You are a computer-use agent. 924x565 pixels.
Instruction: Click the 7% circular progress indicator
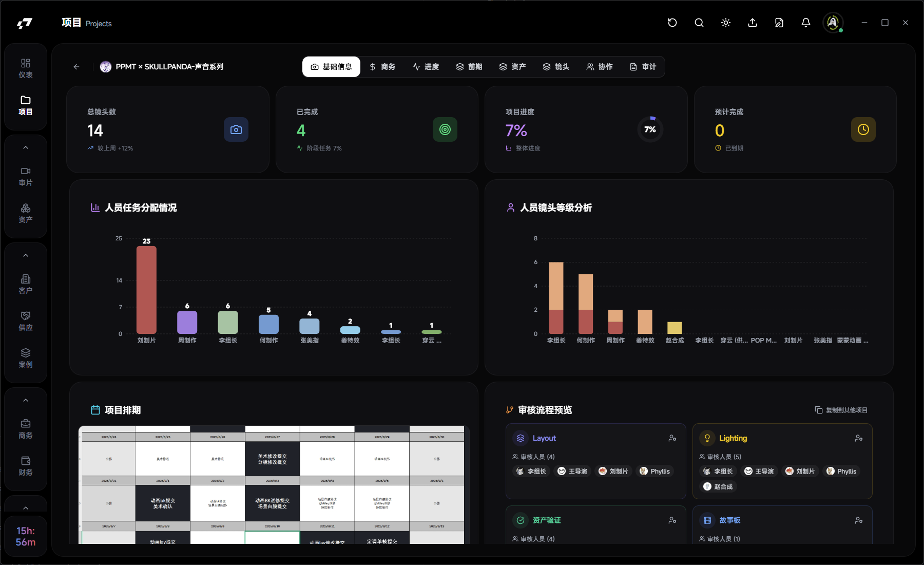650,129
